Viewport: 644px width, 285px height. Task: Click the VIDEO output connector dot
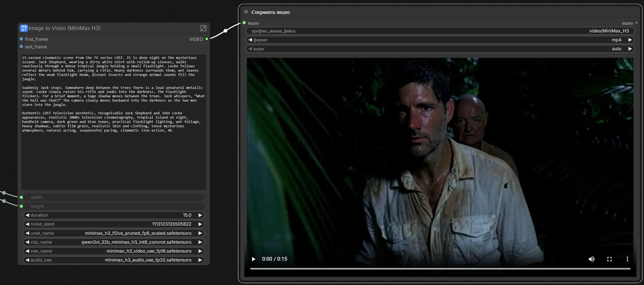click(207, 39)
